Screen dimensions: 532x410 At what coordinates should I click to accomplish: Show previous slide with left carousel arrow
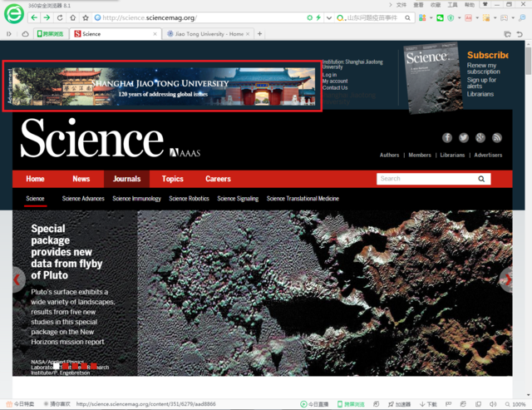point(17,279)
